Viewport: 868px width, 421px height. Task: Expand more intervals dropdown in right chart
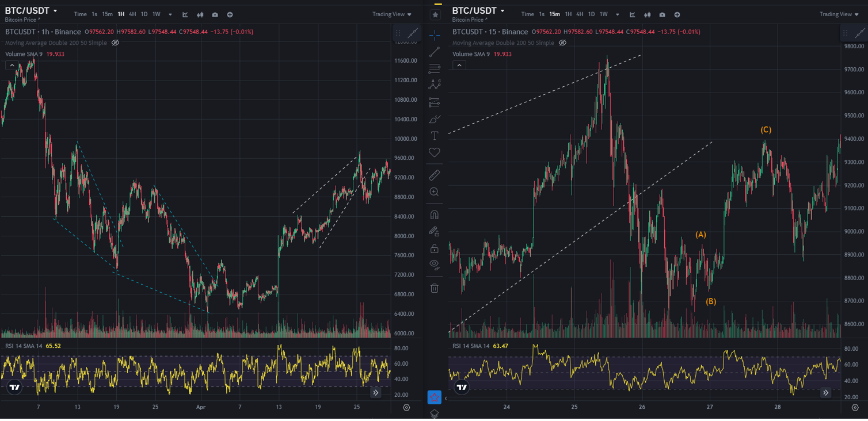(x=618, y=14)
